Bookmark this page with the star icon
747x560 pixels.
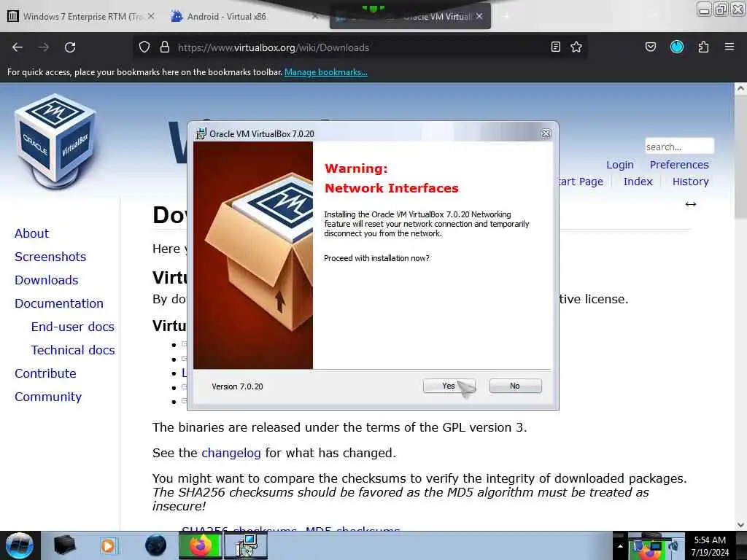(576, 47)
